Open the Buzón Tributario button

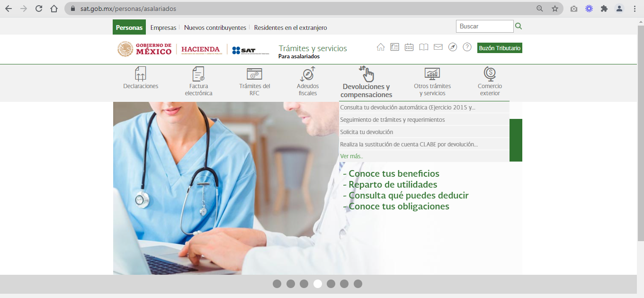pyautogui.click(x=500, y=48)
